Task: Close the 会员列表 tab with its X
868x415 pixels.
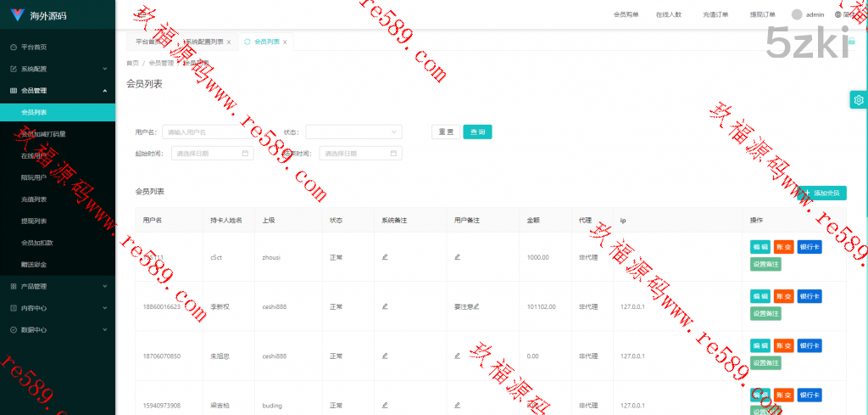Action: [285, 42]
